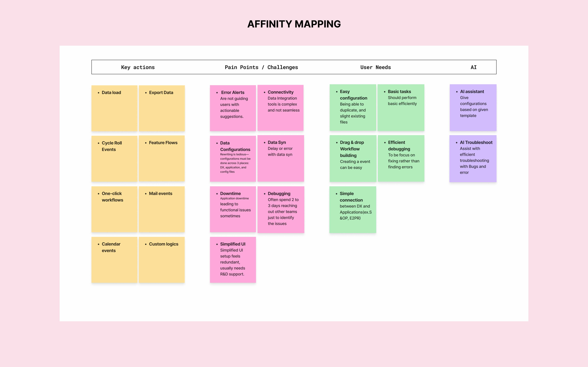The width and height of the screenshot is (588, 367).
Task: Click the Data Configurations pink note
Action: click(x=233, y=158)
